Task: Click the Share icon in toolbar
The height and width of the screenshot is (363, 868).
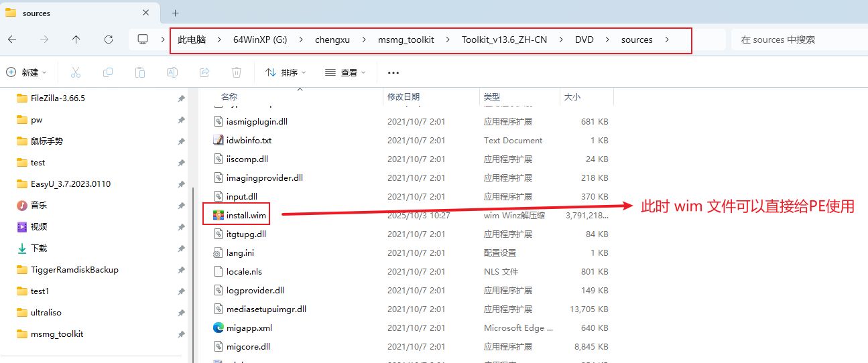Action: pos(204,72)
